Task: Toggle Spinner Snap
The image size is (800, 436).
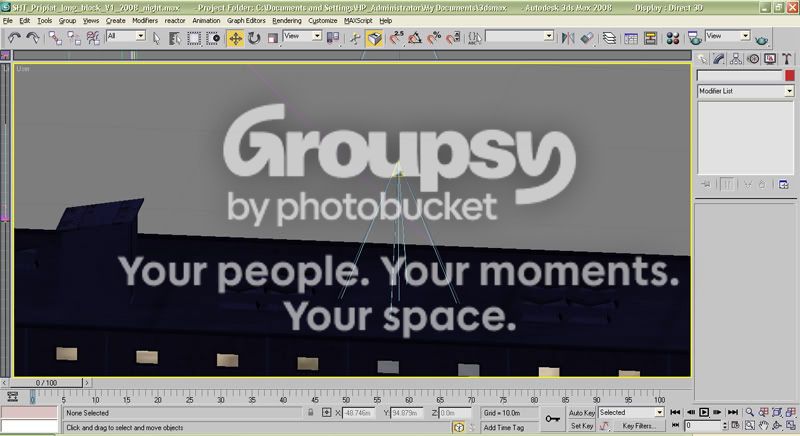Action: pyautogui.click(x=453, y=38)
